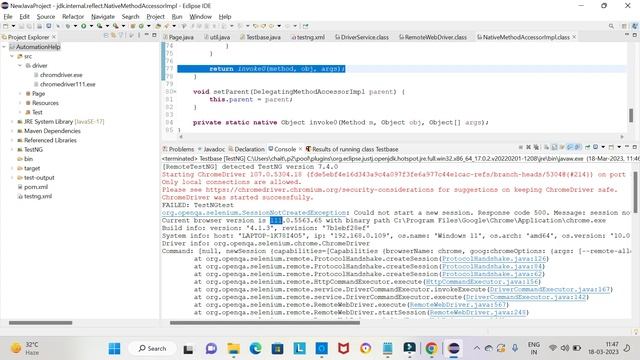Toggle show console on standard error
Screen dimensions: 640x360
click(x=578, y=147)
